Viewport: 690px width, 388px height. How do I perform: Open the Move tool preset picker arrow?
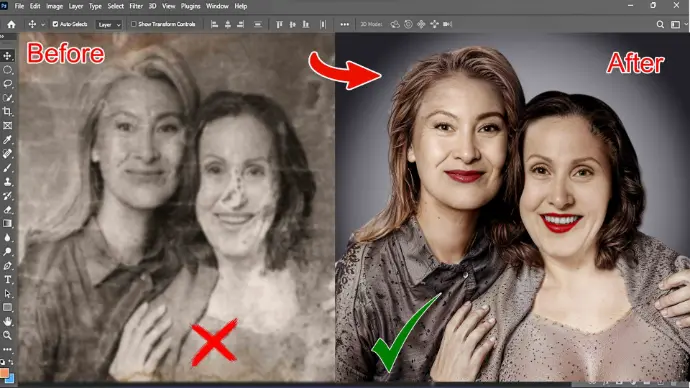pos(43,25)
